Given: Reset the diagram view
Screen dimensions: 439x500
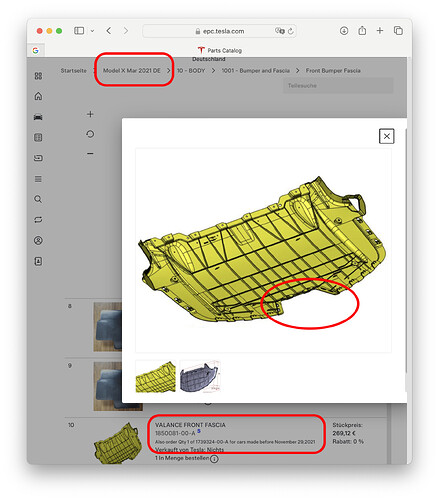Looking at the screenshot, I should pos(90,134).
